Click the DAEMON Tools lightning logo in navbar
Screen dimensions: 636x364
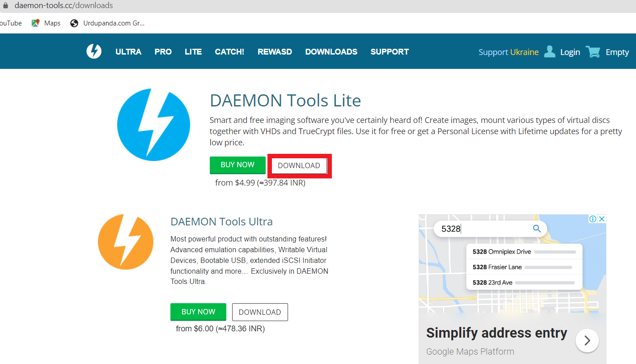pos(94,51)
